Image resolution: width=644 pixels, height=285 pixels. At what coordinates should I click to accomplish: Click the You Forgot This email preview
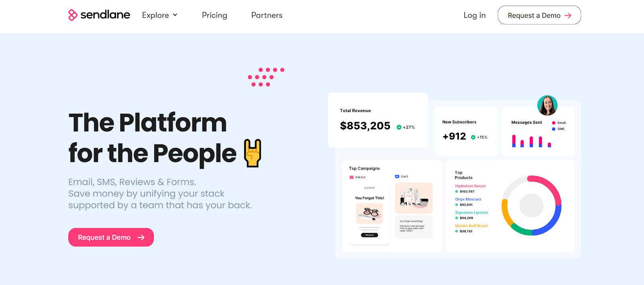pos(369,214)
